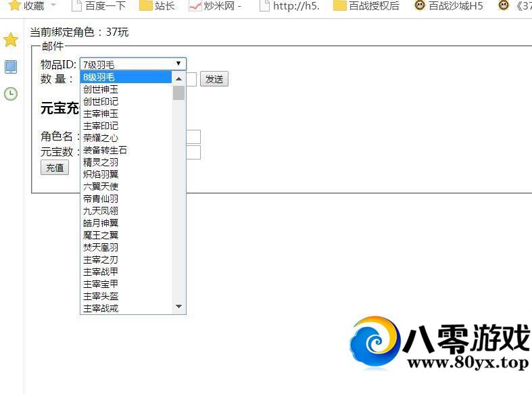The height and width of the screenshot is (394, 532).
Task: Choose 装备转生石 in the dropdown list
Action: [x=126, y=150]
